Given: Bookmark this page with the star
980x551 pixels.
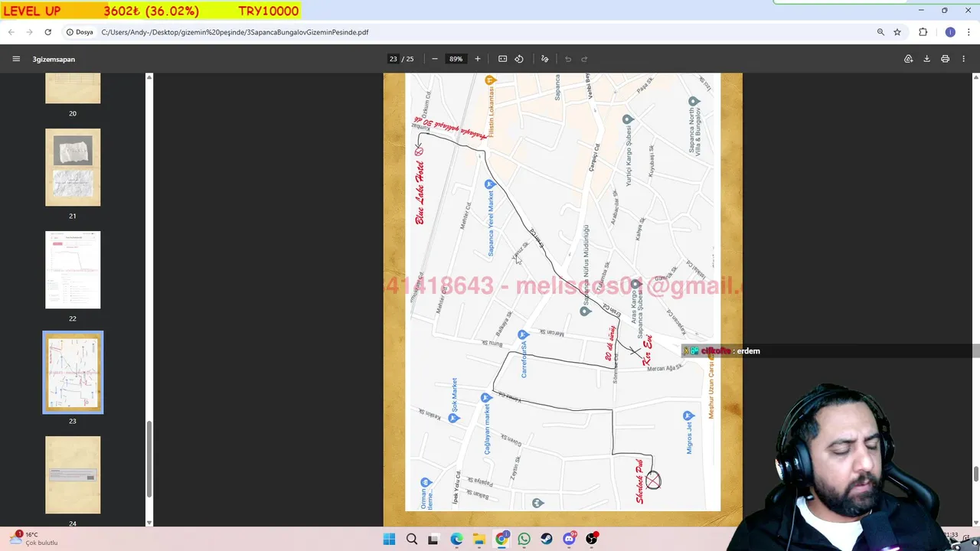Looking at the screenshot, I should tap(897, 32).
